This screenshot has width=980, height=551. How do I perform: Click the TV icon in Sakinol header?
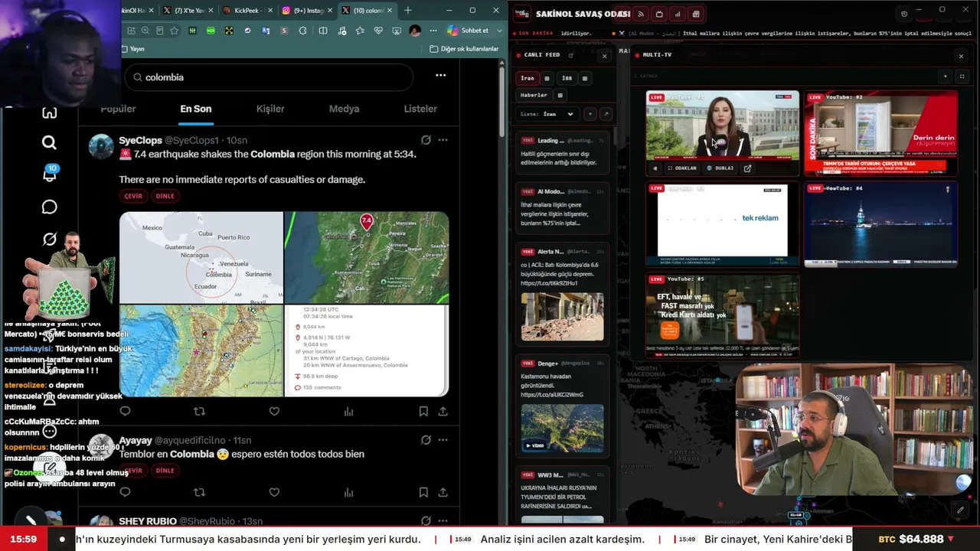point(659,14)
